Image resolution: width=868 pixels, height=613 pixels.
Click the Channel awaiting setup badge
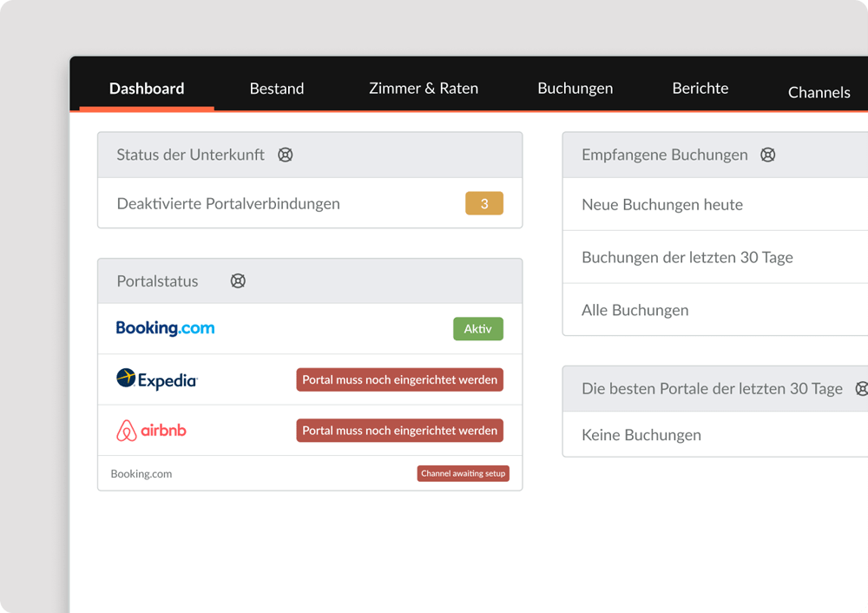(x=463, y=473)
